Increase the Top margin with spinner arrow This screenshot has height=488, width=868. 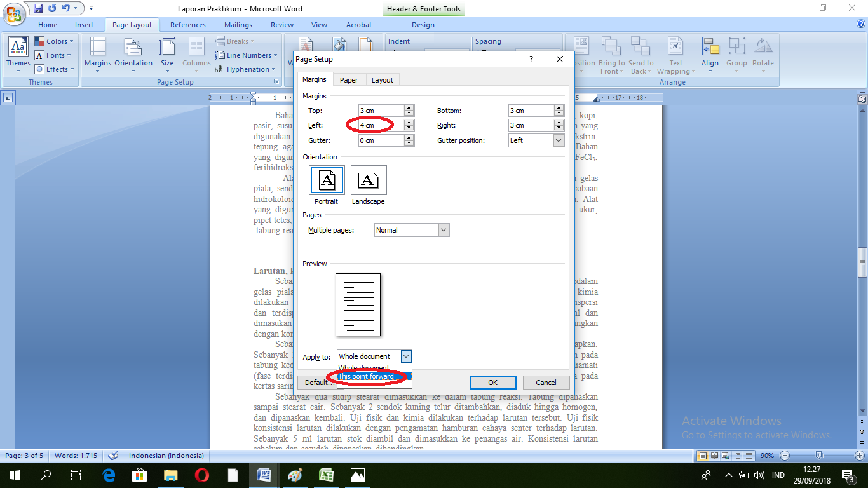pos(409,108)
